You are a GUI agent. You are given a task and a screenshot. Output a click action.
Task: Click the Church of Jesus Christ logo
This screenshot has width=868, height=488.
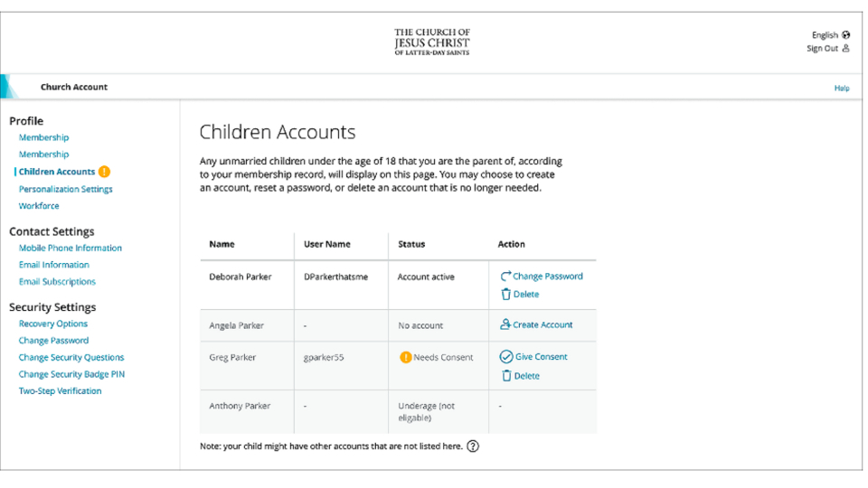tap(432, 42)
